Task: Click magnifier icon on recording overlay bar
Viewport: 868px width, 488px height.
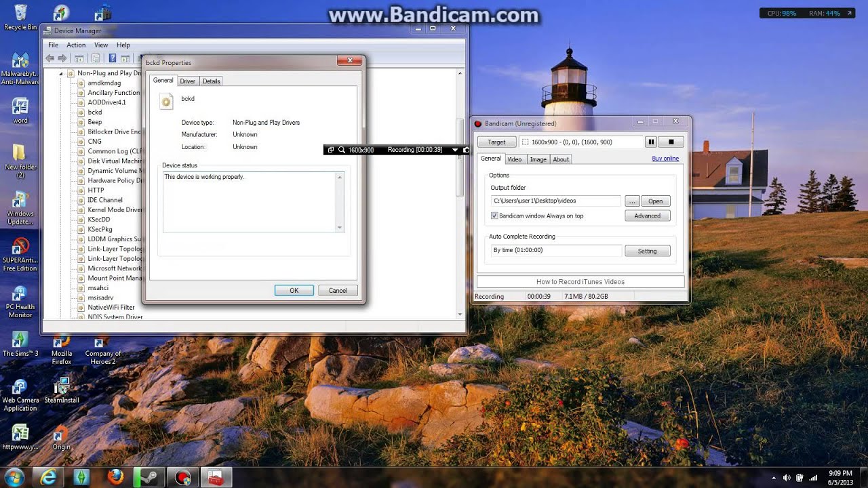Action: tap(341, 150)
